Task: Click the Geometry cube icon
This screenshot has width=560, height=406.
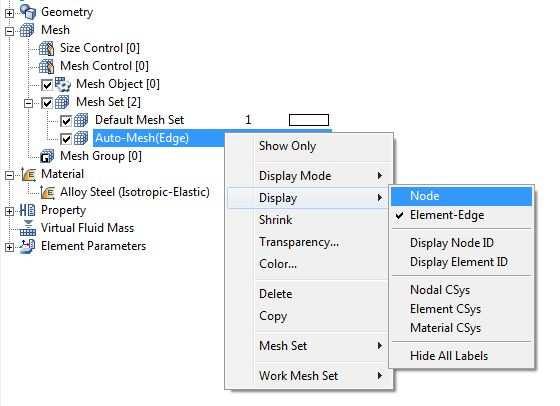Action: (x=28, y=11)
